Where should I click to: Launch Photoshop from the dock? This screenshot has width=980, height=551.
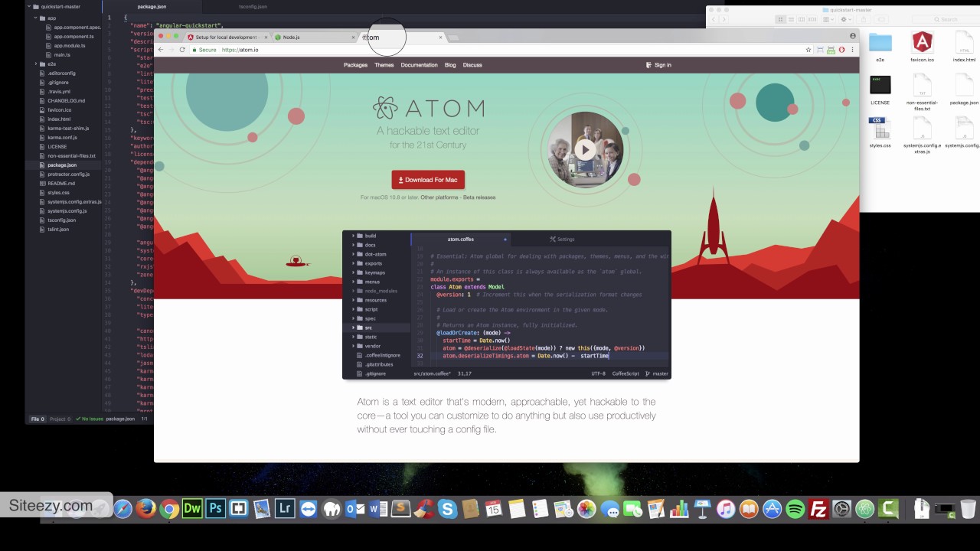point(215,508)
